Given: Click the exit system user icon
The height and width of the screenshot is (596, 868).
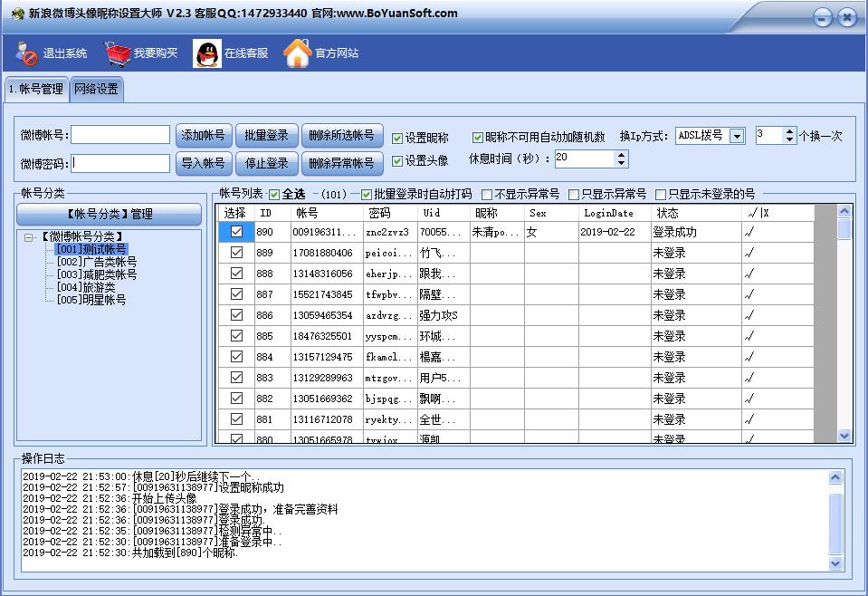Looking at the screenshot, I should 26,53.
